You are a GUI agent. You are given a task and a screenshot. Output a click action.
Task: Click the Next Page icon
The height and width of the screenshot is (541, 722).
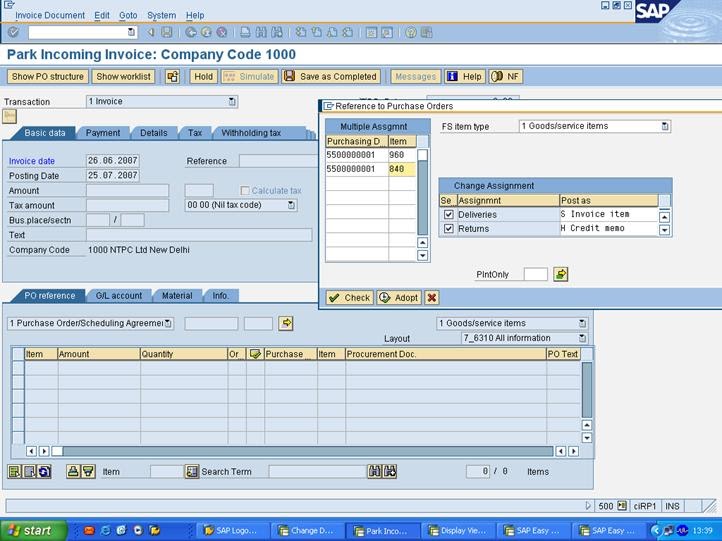332,32
